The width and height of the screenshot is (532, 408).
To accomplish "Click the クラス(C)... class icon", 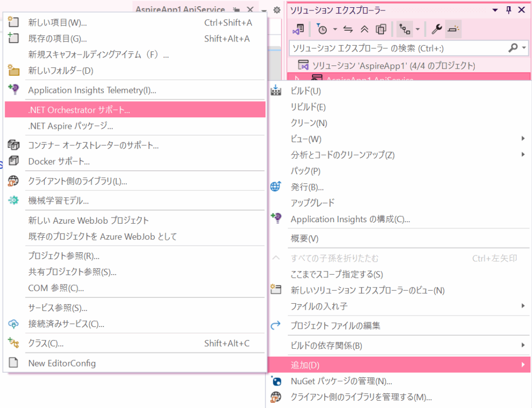I will [x=14, y=343].
